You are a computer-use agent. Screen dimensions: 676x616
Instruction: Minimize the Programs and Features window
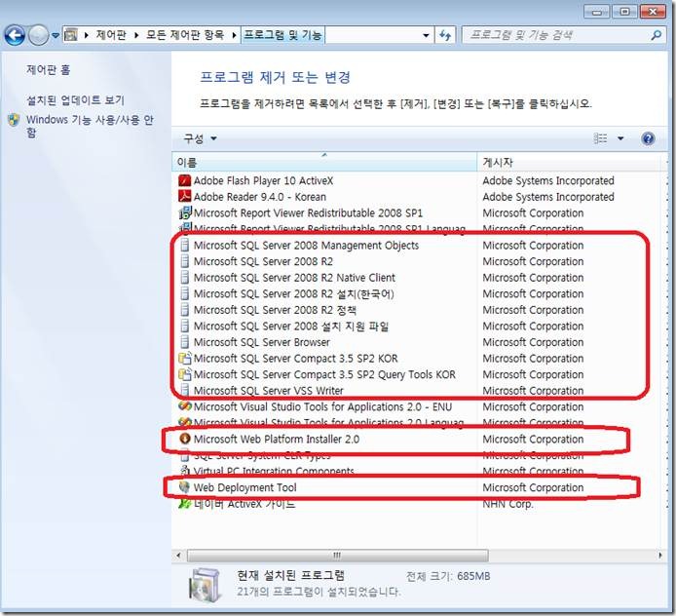point(597,12)
